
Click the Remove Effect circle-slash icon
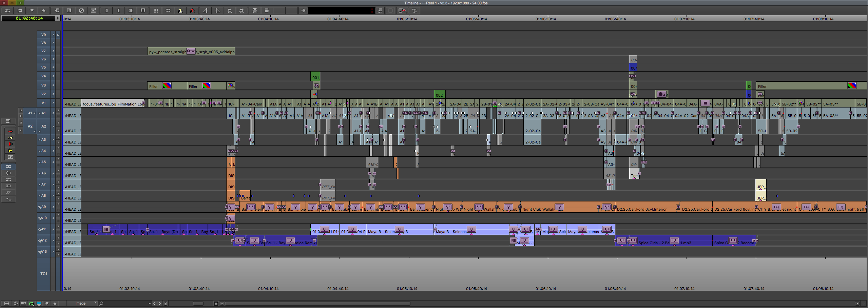81,11
